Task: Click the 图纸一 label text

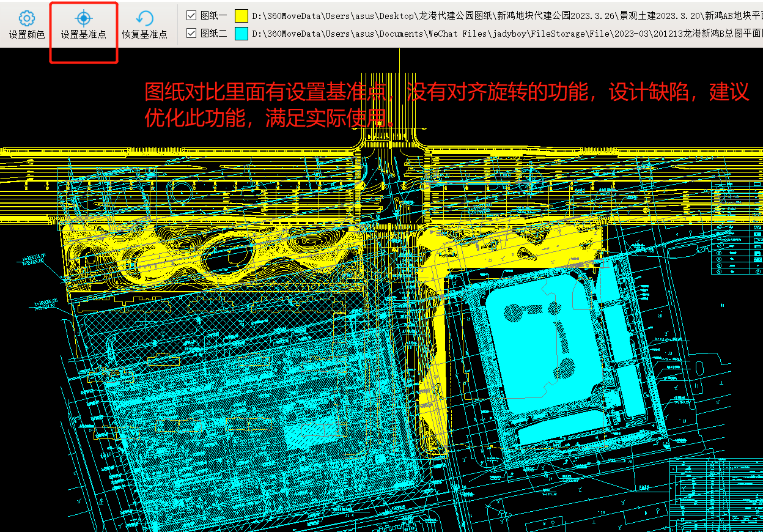Action: point(214,15)
